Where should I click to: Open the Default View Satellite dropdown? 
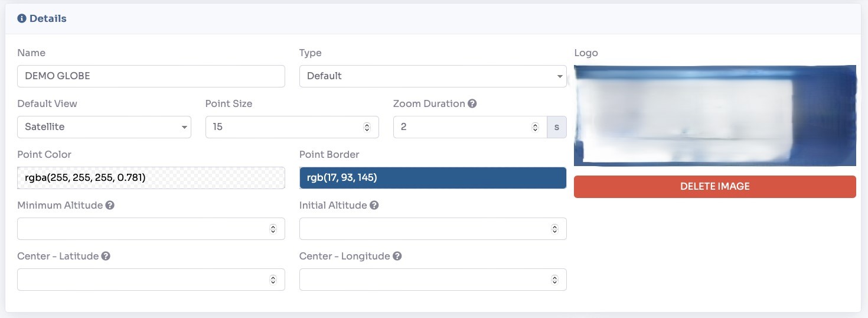104,127
